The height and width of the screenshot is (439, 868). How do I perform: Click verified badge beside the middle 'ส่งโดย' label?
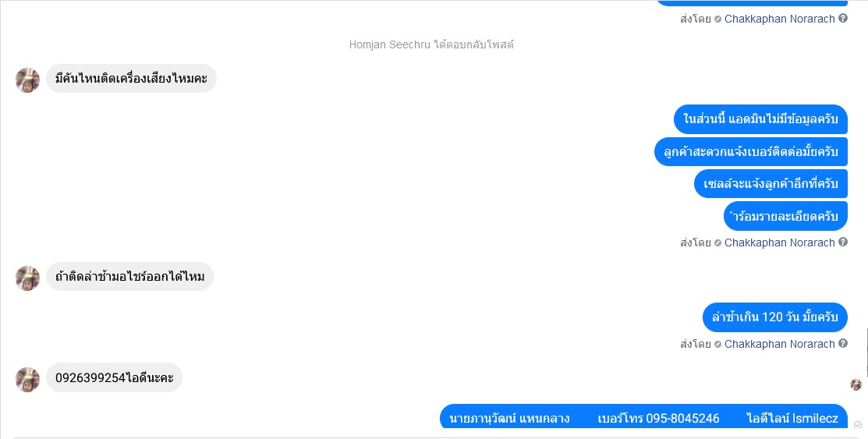point(717,243)
